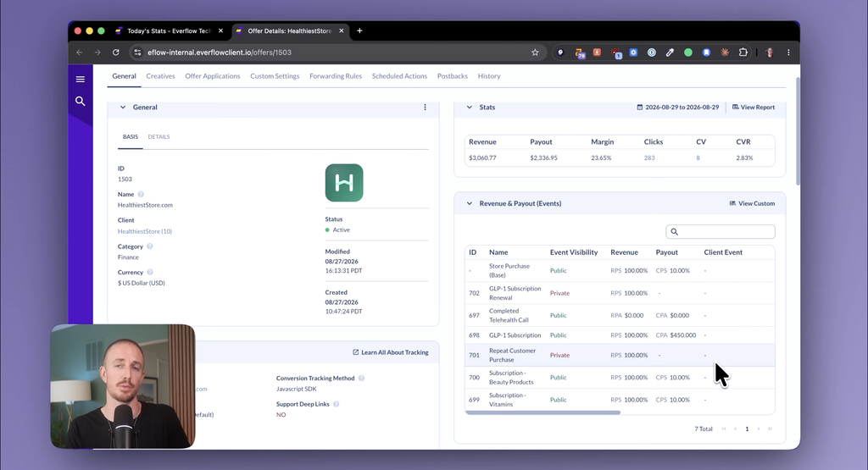Click the Category help icon
Viewport: 868px width, 470px height.
pyautogui.click(x=149, y=246)
